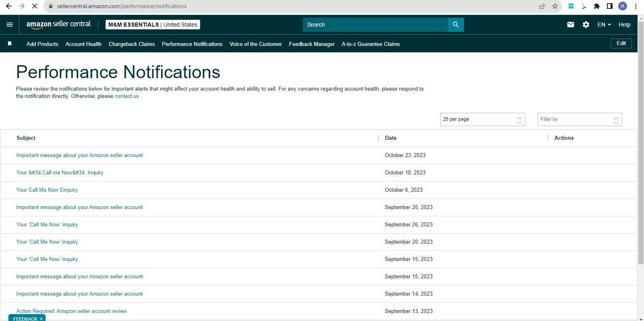Viewport: 644px width, 321px height.
Task: Open the Chrome profile avatar
Action: coord(623,6)
